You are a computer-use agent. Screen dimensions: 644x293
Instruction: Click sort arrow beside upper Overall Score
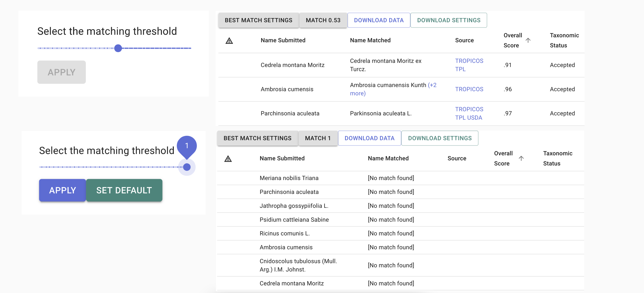click(528, 40)
